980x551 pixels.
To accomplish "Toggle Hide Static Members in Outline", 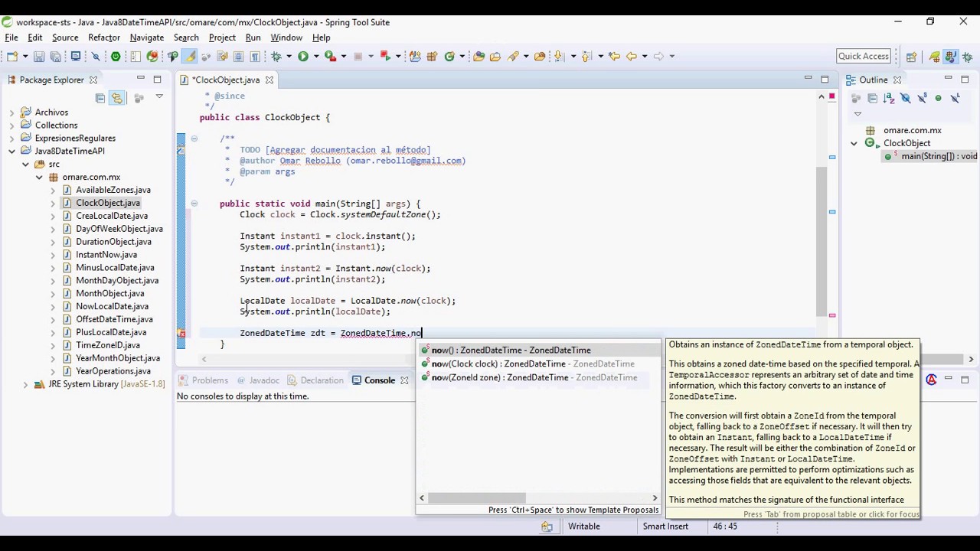I will (922, 98).
